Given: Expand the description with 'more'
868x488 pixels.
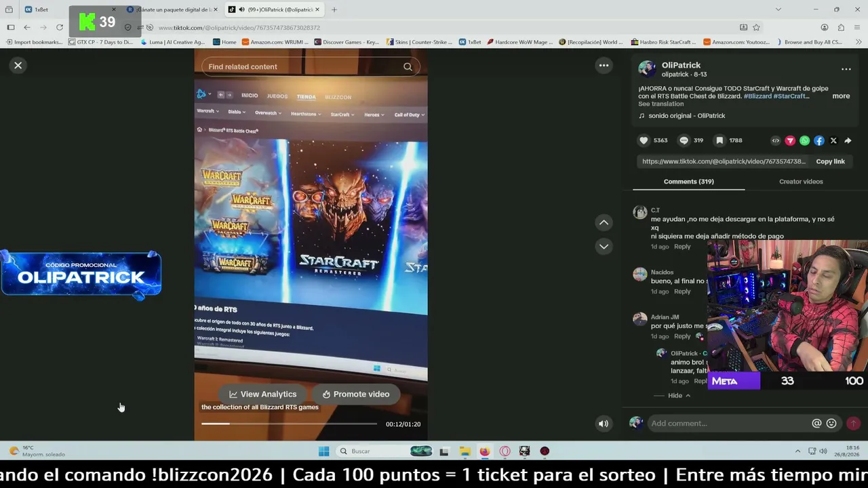Looking at the screenshot, I should click(x=841, y=96).
